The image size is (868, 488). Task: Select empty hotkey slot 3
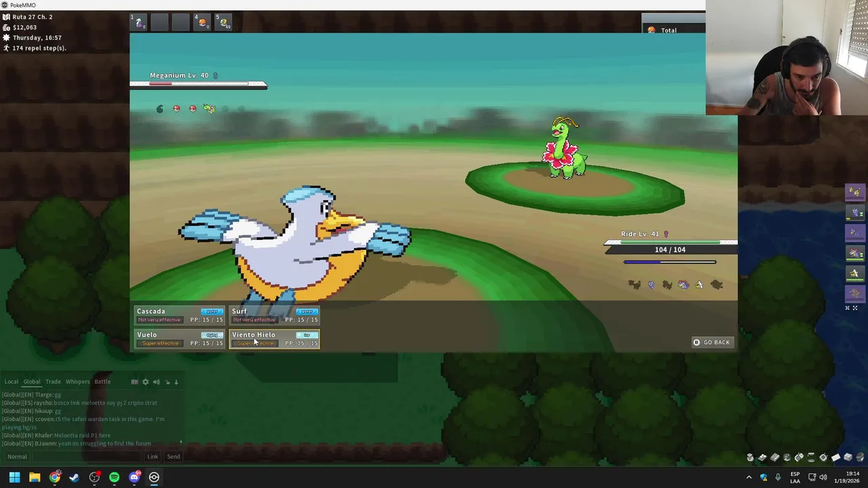click(x=181, y=22)
